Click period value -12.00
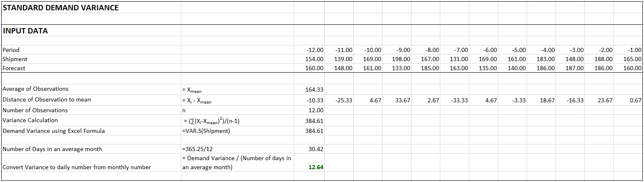The width and height of the screenshot is (644, 182). click(x=315, y=50)
